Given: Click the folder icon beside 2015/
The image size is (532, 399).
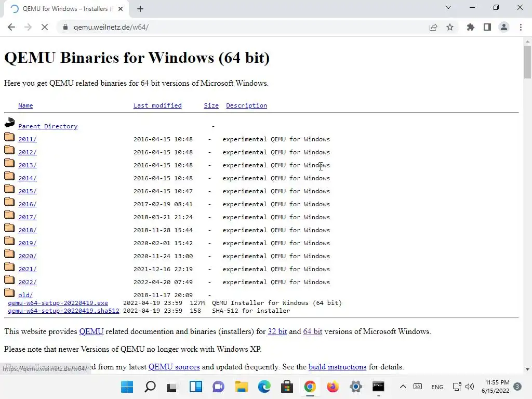Looking at the screenshot, I should point(9,189).
